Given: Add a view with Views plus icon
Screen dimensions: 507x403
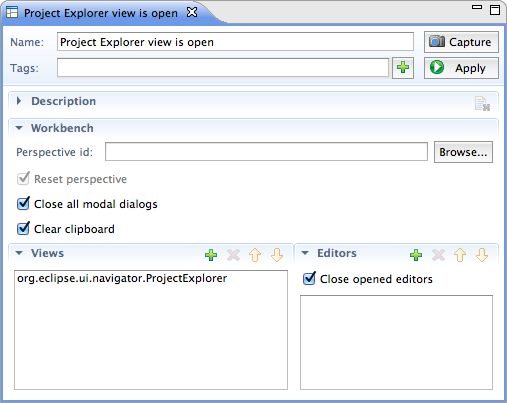Looking at the screenshot, I should click(x=211, y=255).
